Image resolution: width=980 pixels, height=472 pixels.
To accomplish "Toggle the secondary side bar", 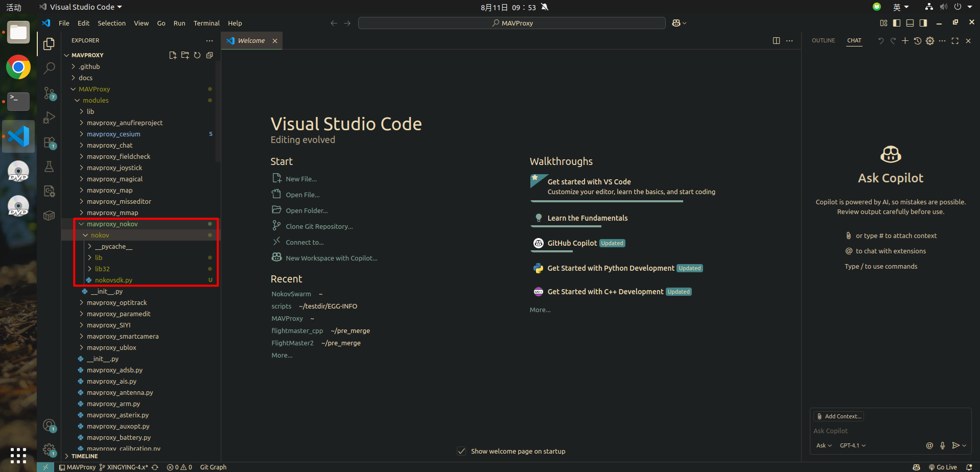I will pos(923,23).
